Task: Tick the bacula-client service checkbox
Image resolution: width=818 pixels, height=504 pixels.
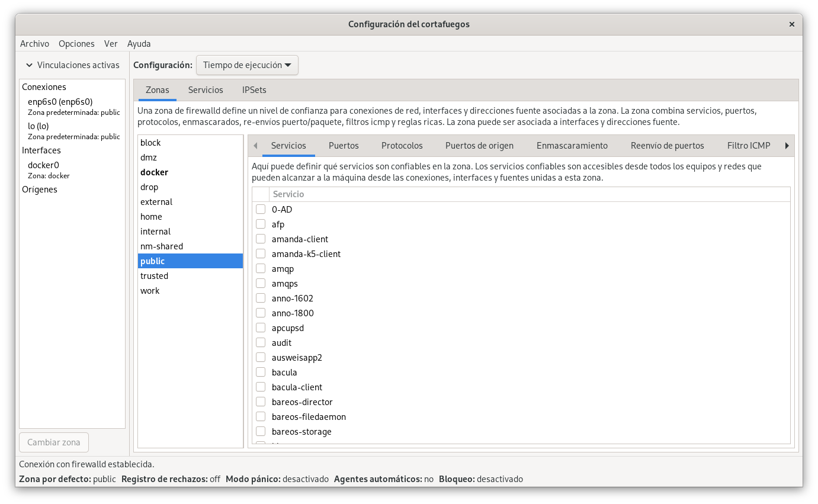Action: pyautogui.click(x=261, y=387)
